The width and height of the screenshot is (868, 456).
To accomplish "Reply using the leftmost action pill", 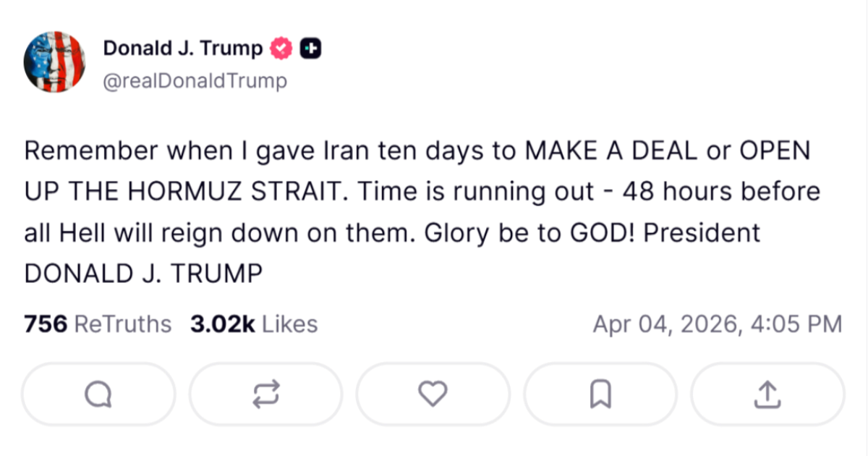I will click(98, 394).
